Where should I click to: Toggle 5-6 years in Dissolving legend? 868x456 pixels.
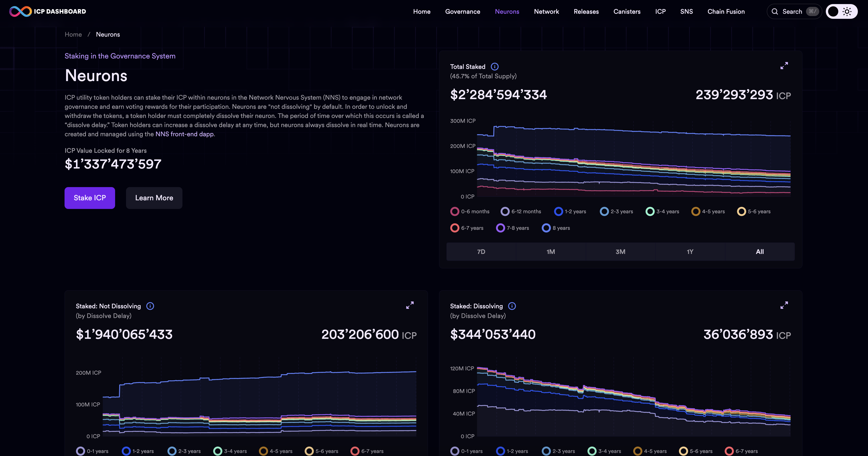696,451
